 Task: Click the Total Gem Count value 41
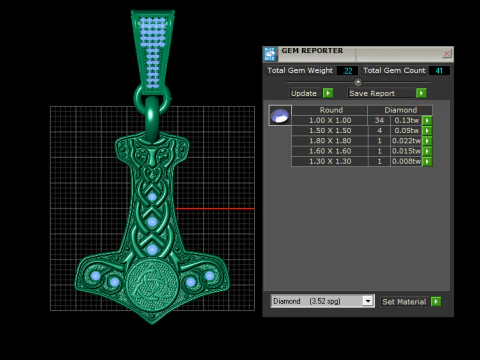(x=439, y=71)
